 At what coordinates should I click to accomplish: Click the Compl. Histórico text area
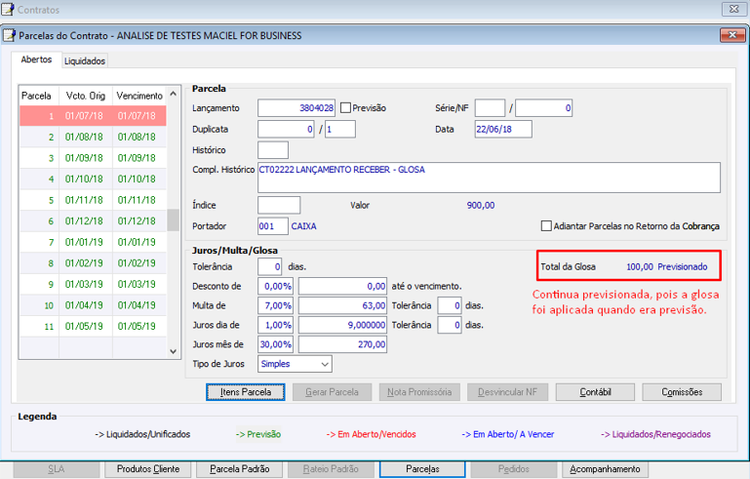pyautogui.click(x=489, y=178)
